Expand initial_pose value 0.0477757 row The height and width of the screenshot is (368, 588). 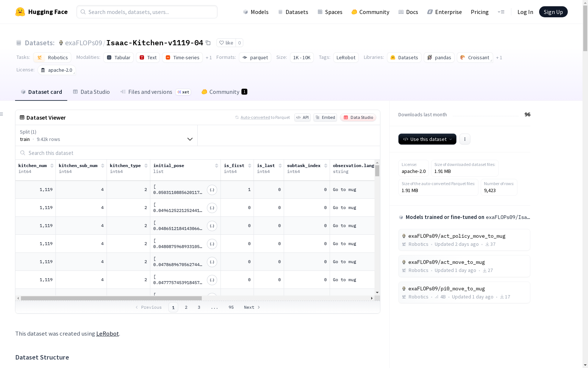[x=212, y=280]
